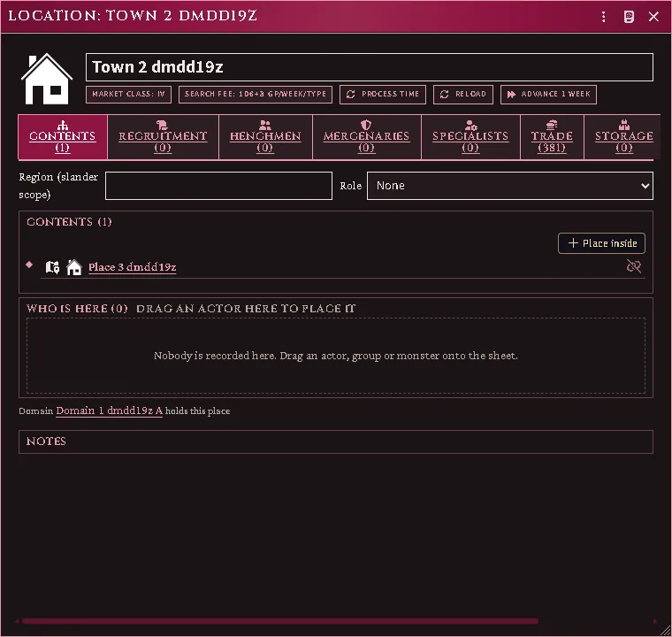Advance time by 1 week
The width and height of the screenshot is (672, 637).
(548, 95)
